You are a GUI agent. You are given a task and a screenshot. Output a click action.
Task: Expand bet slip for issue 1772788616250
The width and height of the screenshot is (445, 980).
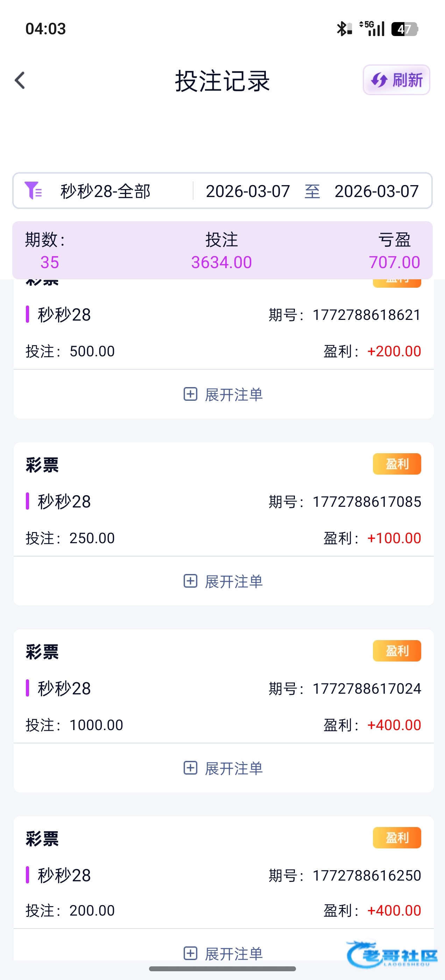pyautogui.click(x=223, y=953)
